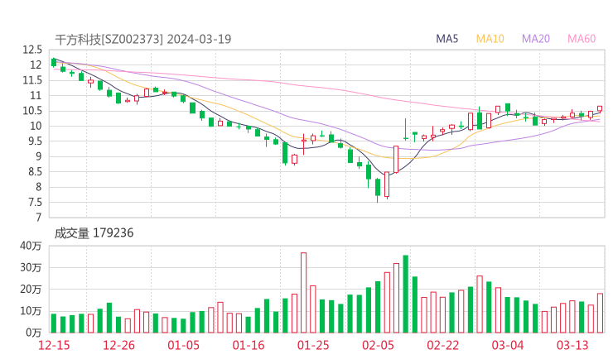Viewport: 613px width, 364px height.
Task: Click the MA20 legend label
Action: click(x=536, y=39)
